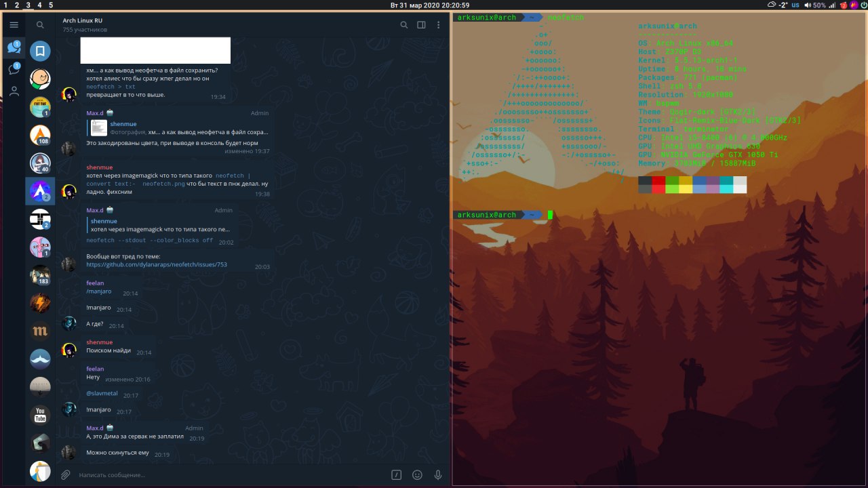The image size is (868, 488).
Task: Open Max.d profile from last message name
Action: tap(95, 428)
